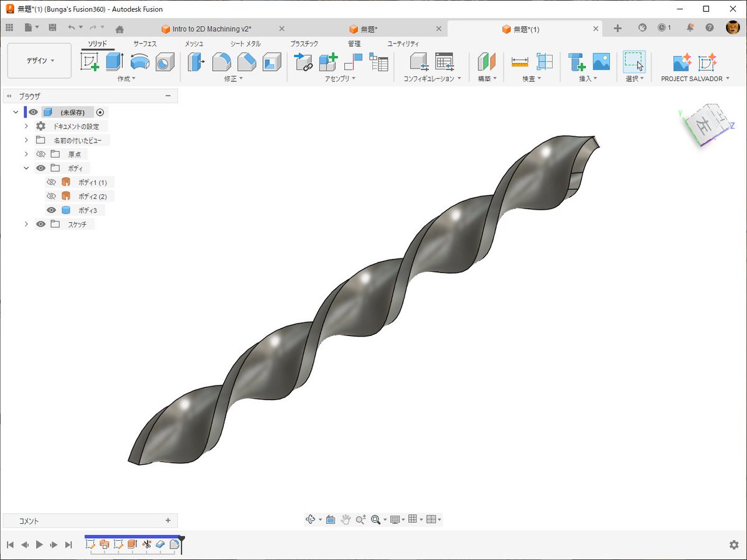Jump to the end of the timeline

tap(68, 544)
